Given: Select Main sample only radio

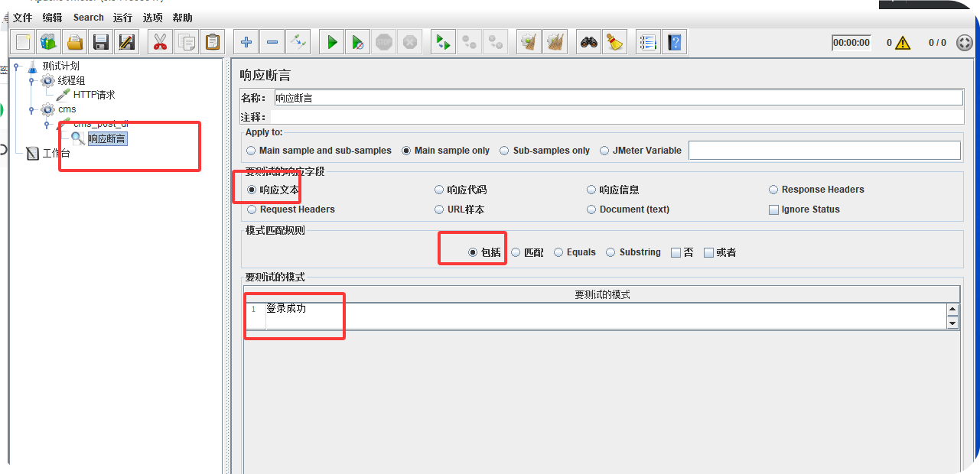Looking at the screenshot, I should [407, 151].
